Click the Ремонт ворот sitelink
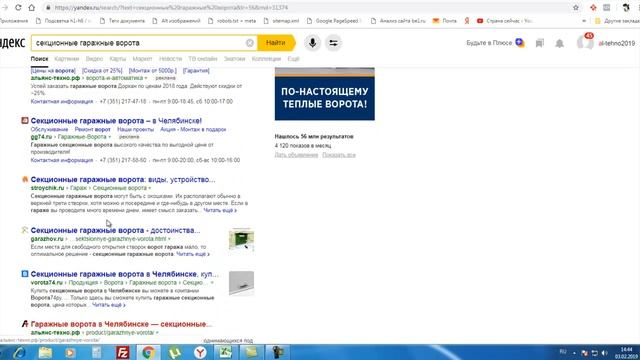The height and width of the screenshot is (360, 640). [x=92, y=129]
